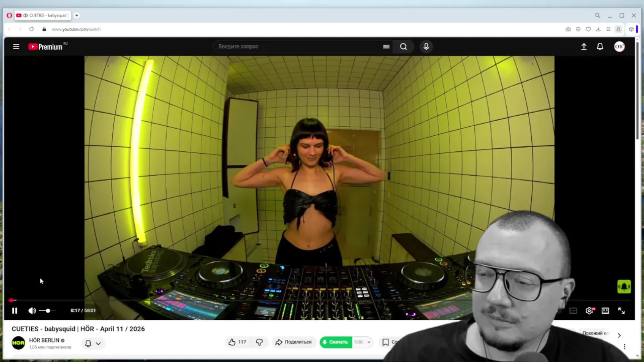Open the Opera extensions cube icon

[631, 29]
